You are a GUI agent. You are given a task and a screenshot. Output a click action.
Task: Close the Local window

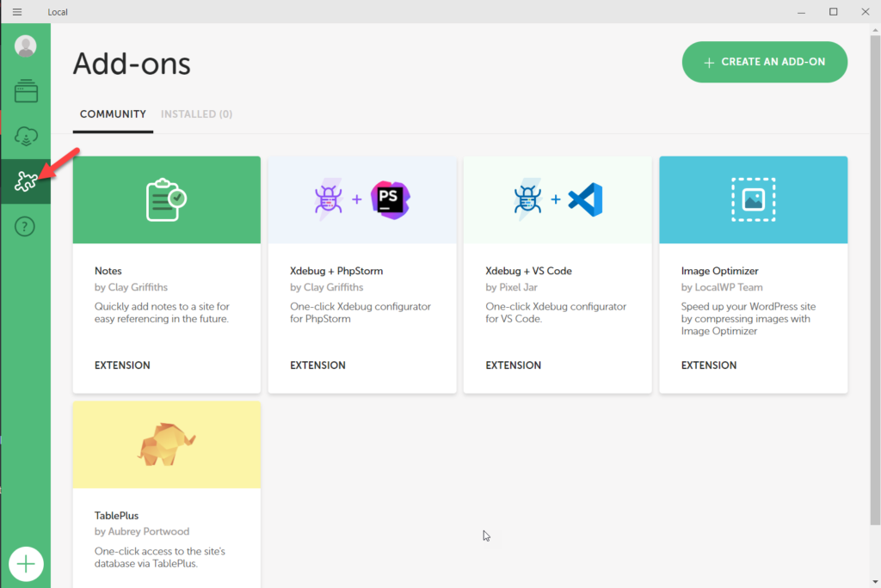866,12
